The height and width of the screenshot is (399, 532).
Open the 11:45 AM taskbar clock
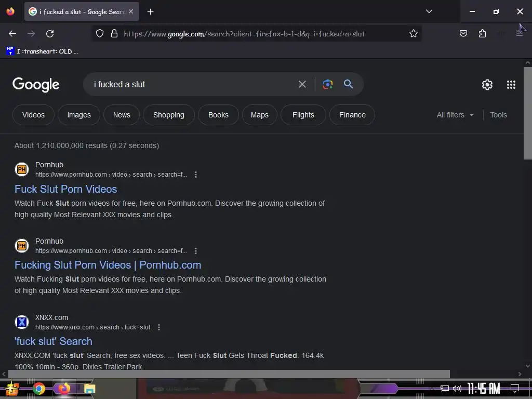pyautogui.click(x=484, y=388)
